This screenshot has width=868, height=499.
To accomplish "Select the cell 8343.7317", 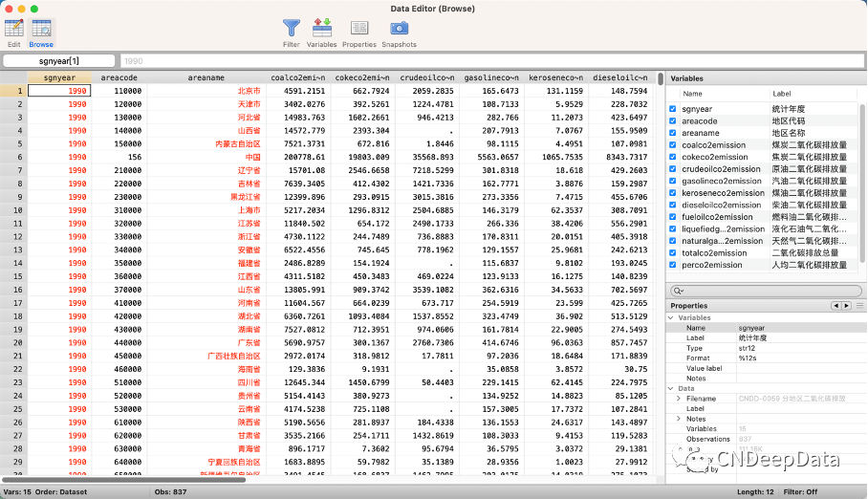I will click(x=620, y=158).
